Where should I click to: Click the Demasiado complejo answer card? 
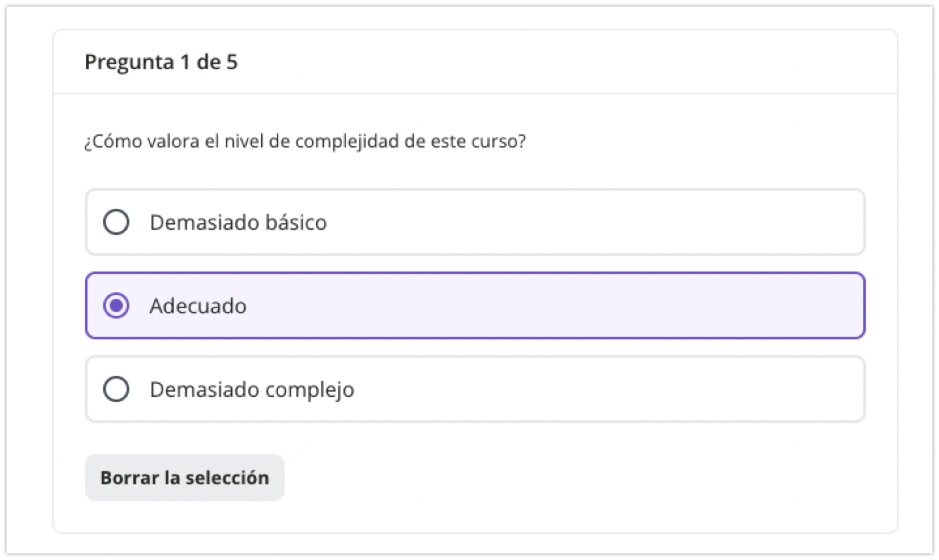pos(475,389)
